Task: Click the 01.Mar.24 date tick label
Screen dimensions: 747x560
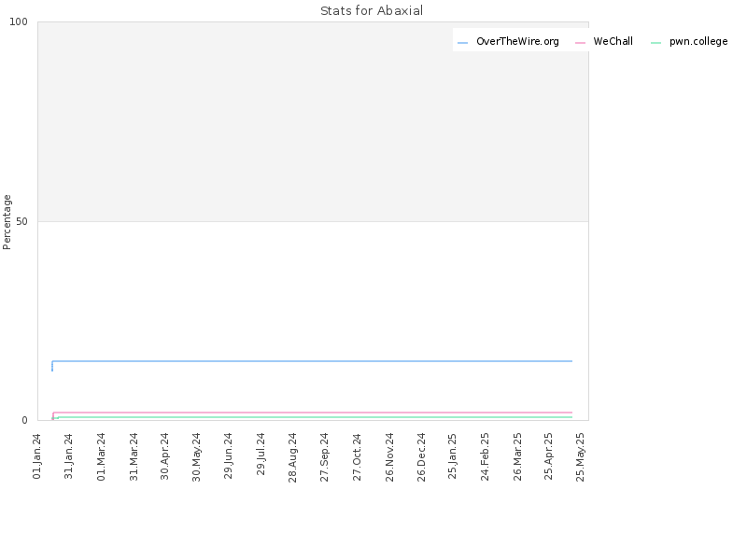Action: click(101, 456)
